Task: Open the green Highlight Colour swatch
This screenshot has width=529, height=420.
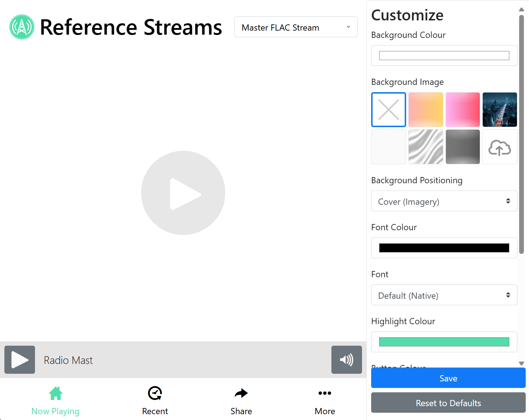Action: (x=444, y=342)
